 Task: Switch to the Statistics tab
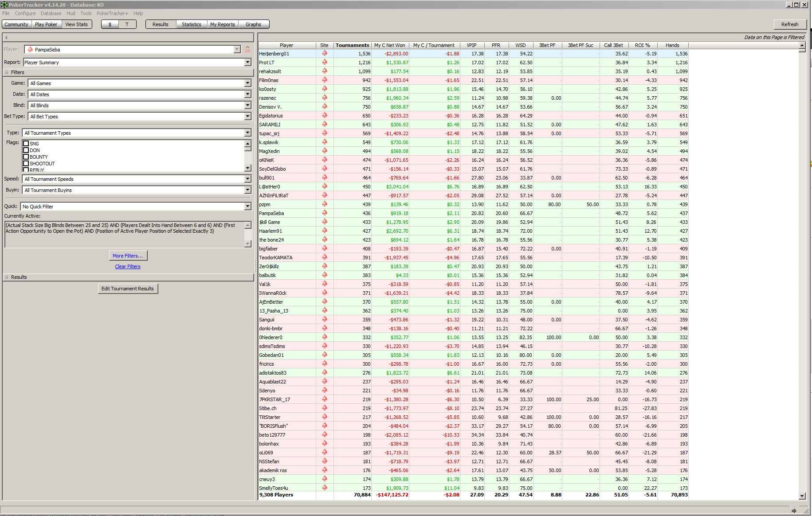pyautogui.click(x=192, y=24)
